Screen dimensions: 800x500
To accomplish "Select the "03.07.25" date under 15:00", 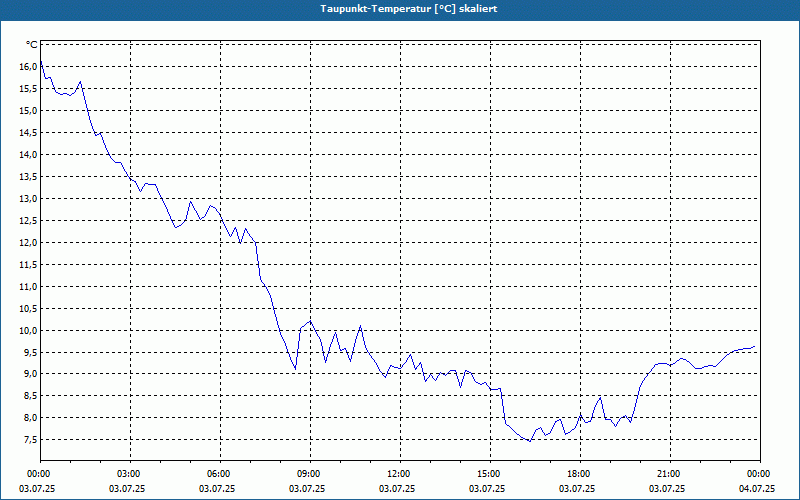I will 487,489.
